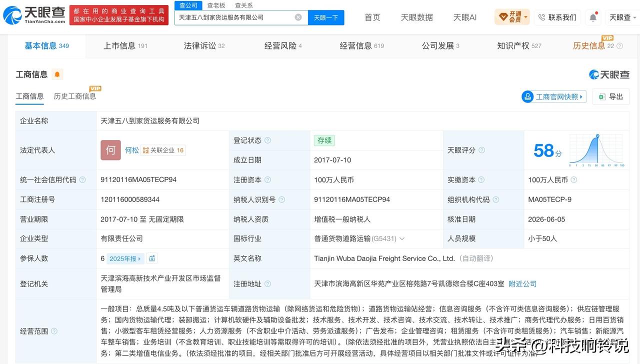
Task: Switch to the 法律诉讼 tab
Action: tap(204, 46)
